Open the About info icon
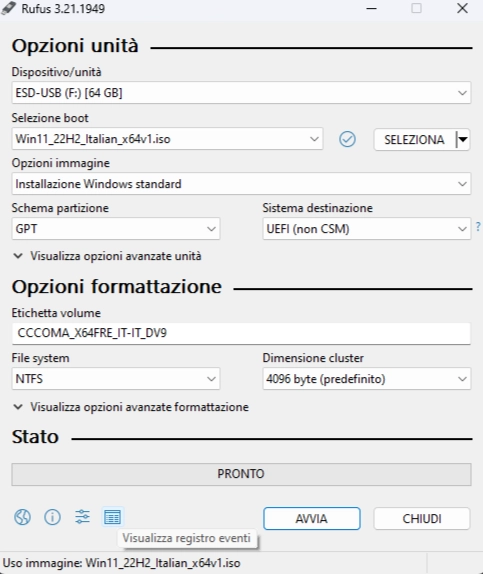This screenshot has height=574, width=483. tap(52, 517)
